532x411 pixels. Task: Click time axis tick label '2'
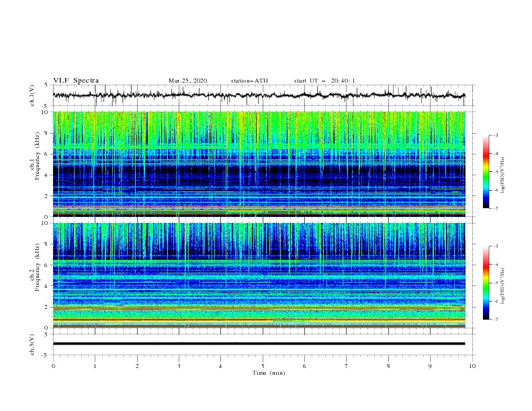pos(137,366)
